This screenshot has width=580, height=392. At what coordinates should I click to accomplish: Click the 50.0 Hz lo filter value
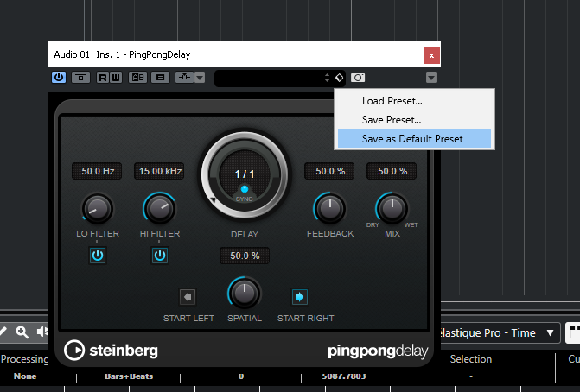[x=97, y=171]
